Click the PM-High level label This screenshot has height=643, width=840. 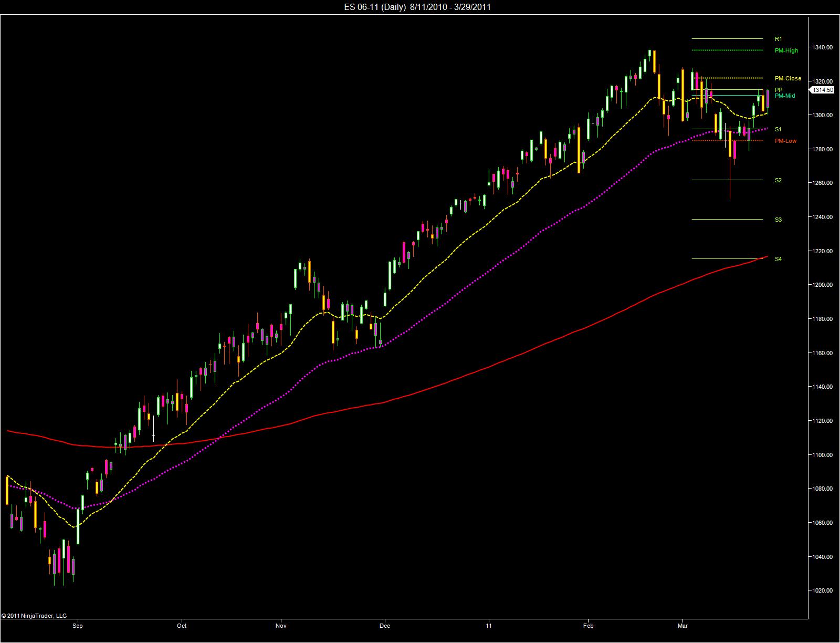point(786,50)
